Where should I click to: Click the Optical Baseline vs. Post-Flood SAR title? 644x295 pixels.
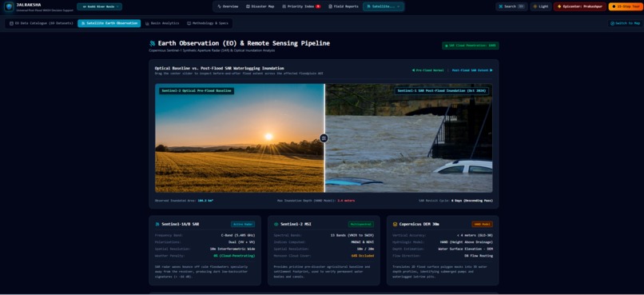219,68
